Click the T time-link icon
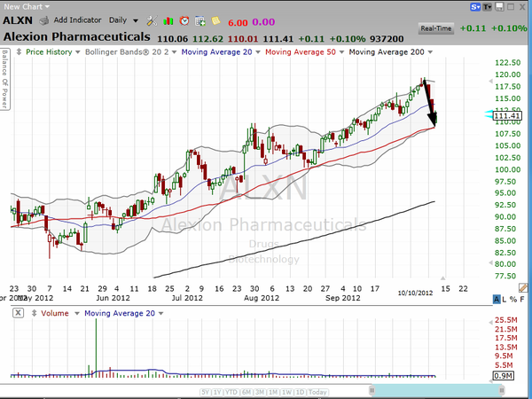This screenshot has width=532, height=399. coord(487,7)
